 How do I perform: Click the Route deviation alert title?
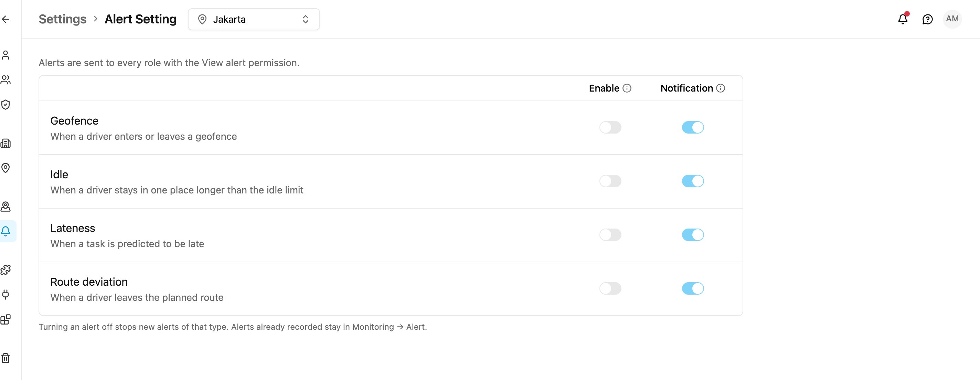point(89,282)
